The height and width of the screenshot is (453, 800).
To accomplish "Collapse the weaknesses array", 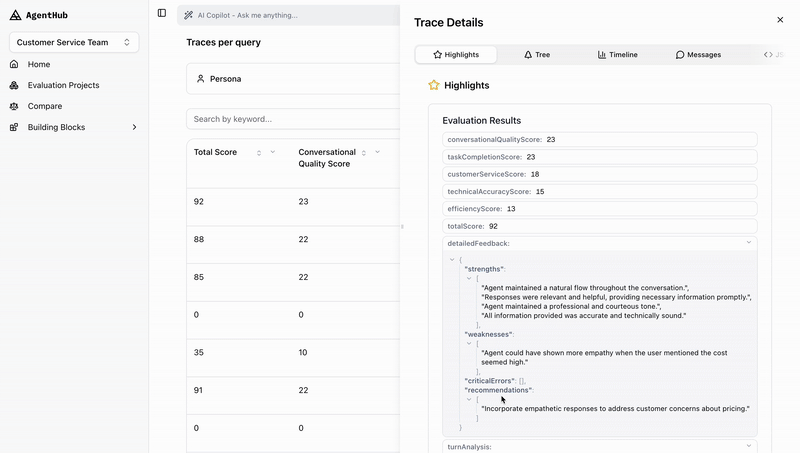I will click(x=468, y=343).
